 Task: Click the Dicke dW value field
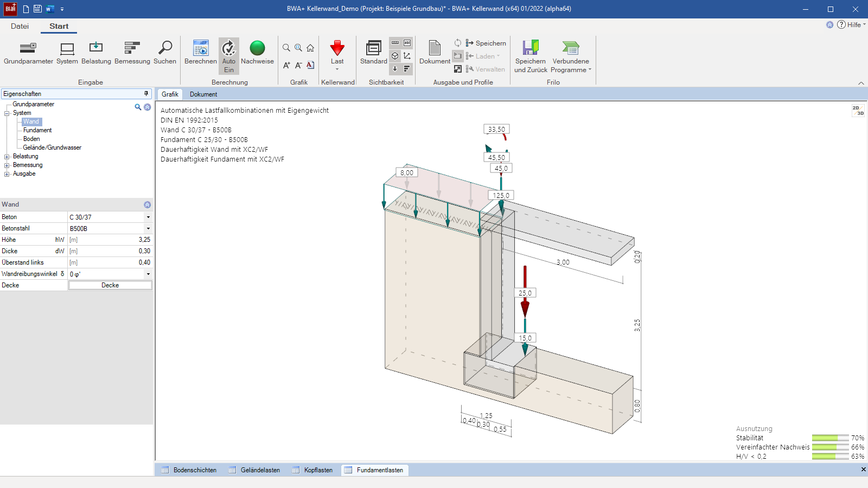click(110, 251)
